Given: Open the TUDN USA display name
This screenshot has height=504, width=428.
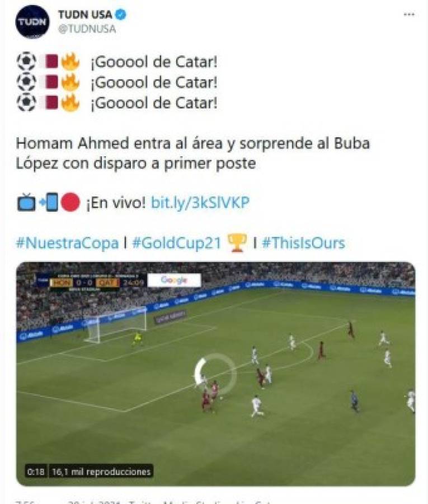Looking at the screenshot, I should pyautogui.click(x=85, y=15).
